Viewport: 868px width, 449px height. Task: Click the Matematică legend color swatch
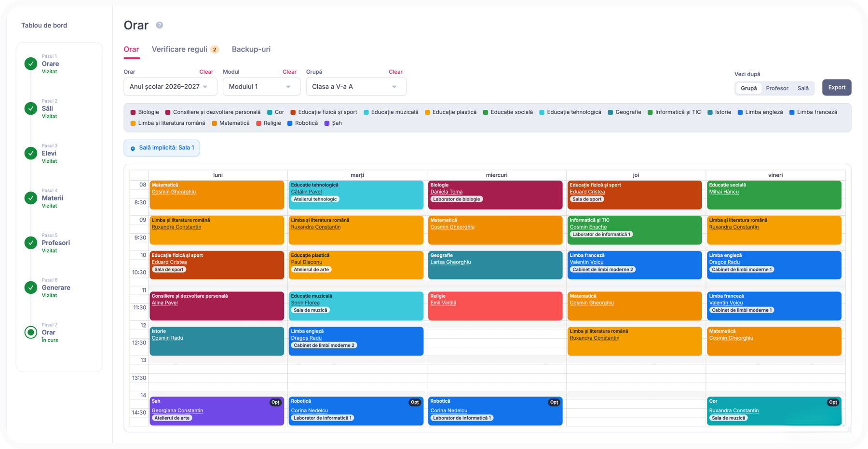pos(214,123)
